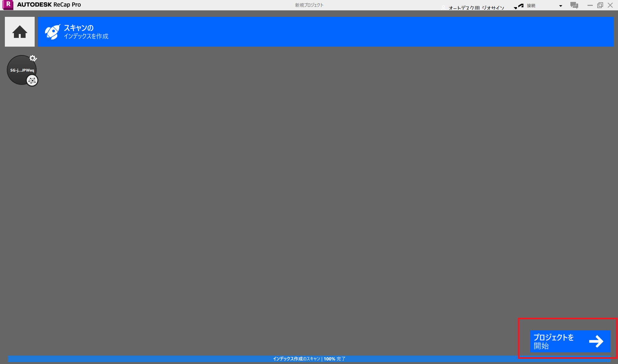This screenshot has width=618, height=364.
Task: Click the point cloud badge on scan
Action: point(32,80)
